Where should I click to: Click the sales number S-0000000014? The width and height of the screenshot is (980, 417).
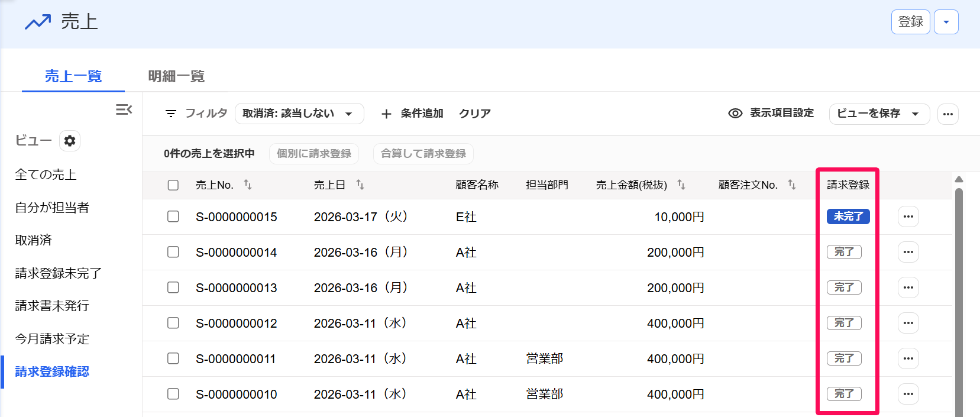[x=237, y=253]
